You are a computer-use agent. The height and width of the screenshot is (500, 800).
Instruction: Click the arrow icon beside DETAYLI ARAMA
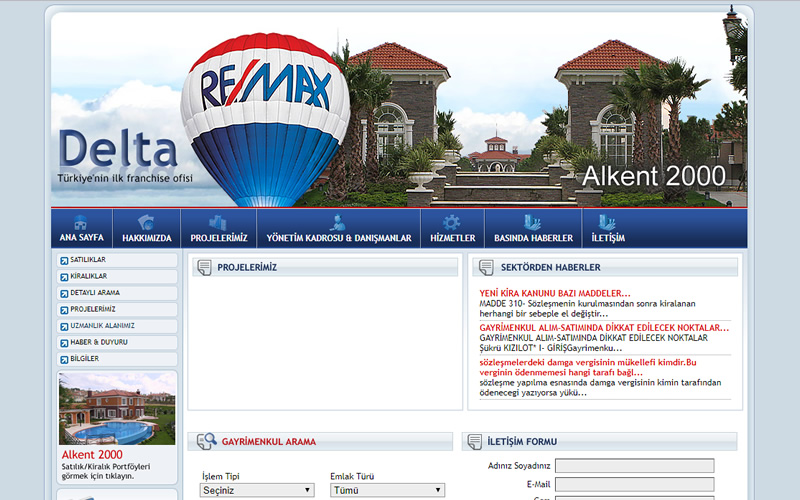(64, 294)
